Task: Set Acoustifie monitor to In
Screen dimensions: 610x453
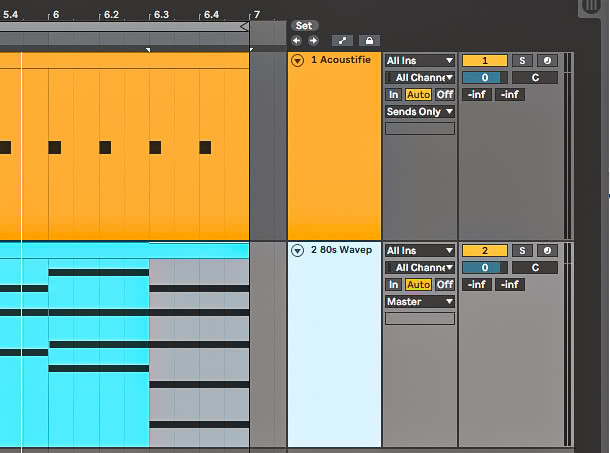Action: coord(393,95)
